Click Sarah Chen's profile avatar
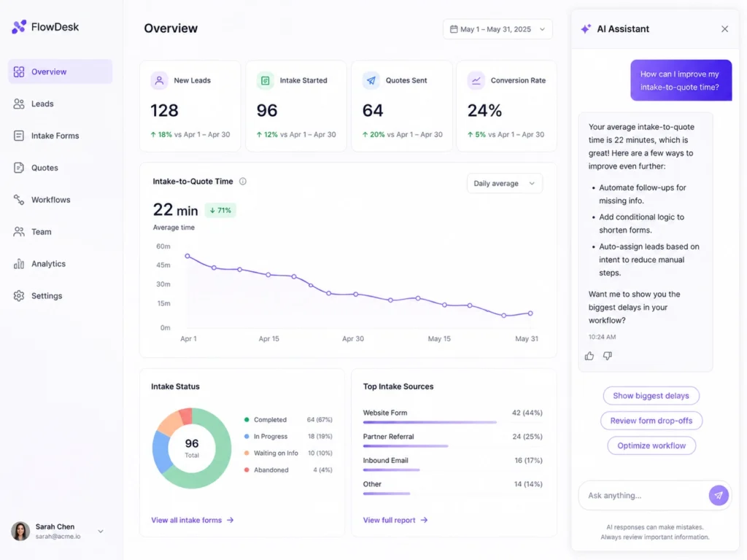Image resolution: width=747 pixels, height=560 pixels. (20, 531)
